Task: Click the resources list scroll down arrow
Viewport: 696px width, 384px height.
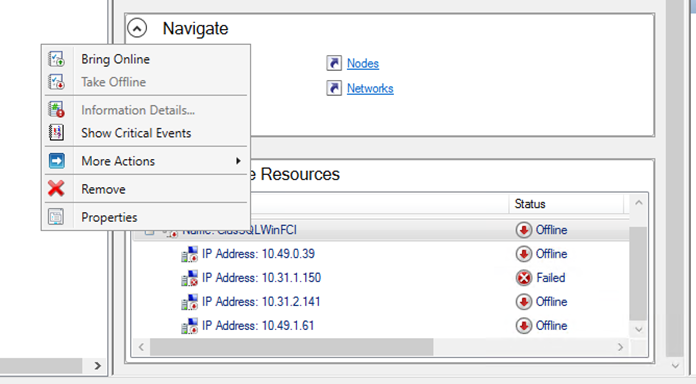Action: coord(638,329)
